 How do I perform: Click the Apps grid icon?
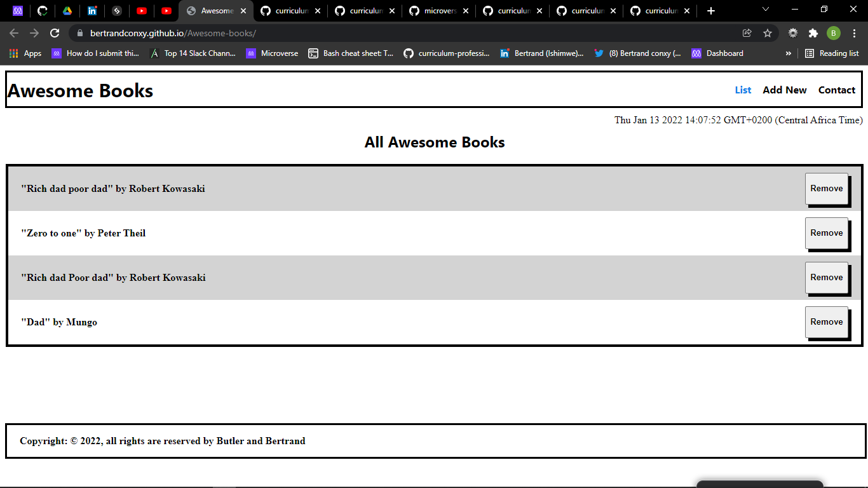click(x=13, y=53)
